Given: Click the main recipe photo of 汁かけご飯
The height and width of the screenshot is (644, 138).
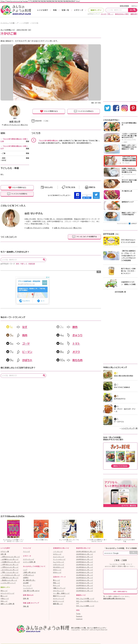Looking at the screenshot, I should [x=51, y=72].
